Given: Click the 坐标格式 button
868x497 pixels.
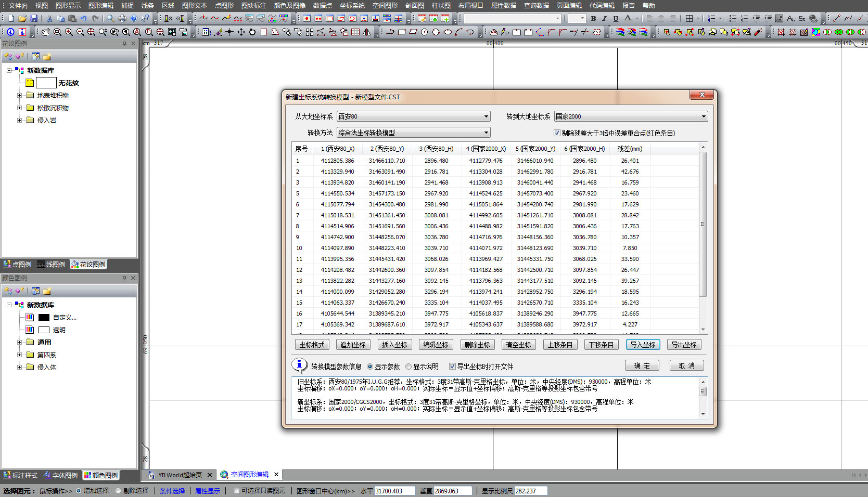Looking at the screenshot, I should point(312,345).
